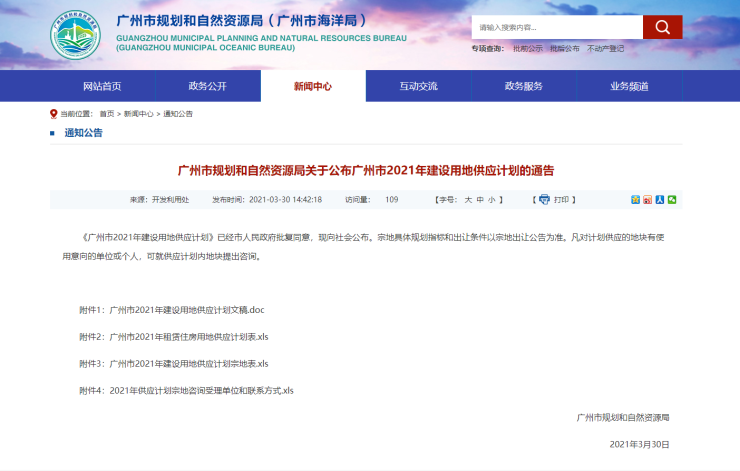This screenshot has height=471, width=740.
Task: Open the 政务公开 navigation menu
Action: [x=208, y=86]
